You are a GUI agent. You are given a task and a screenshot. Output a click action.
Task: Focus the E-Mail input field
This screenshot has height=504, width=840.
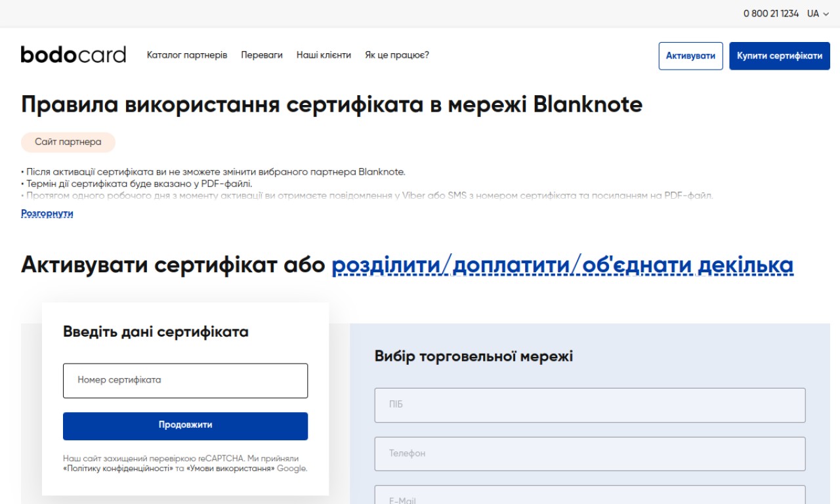[x=590, y=495]
